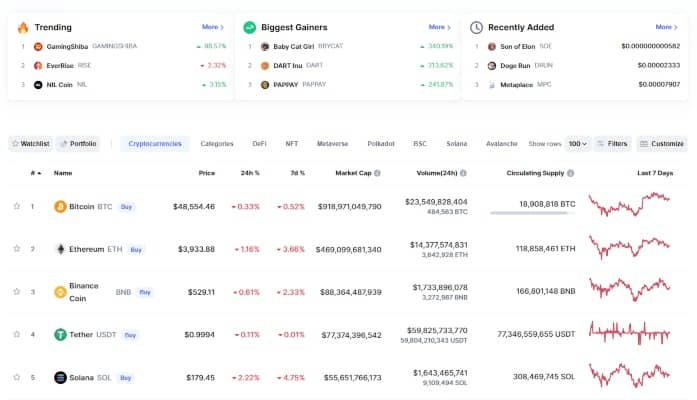The image size is (697, 400).
Task: Click the Solana logo icon
Action: coord(60,377)
